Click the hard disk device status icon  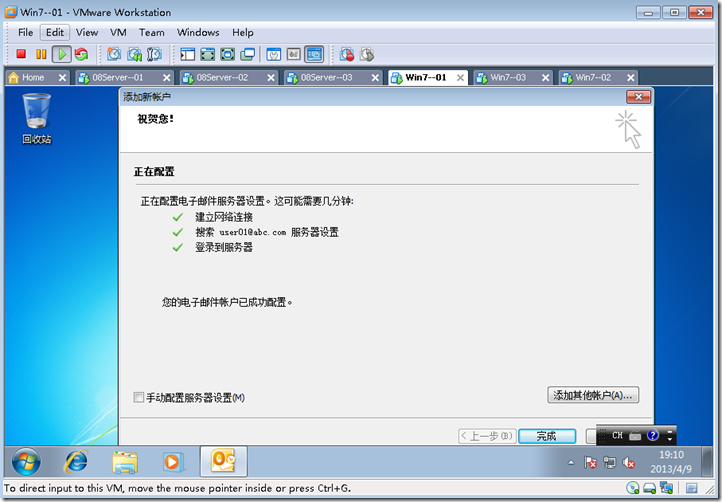click(650, 488)
